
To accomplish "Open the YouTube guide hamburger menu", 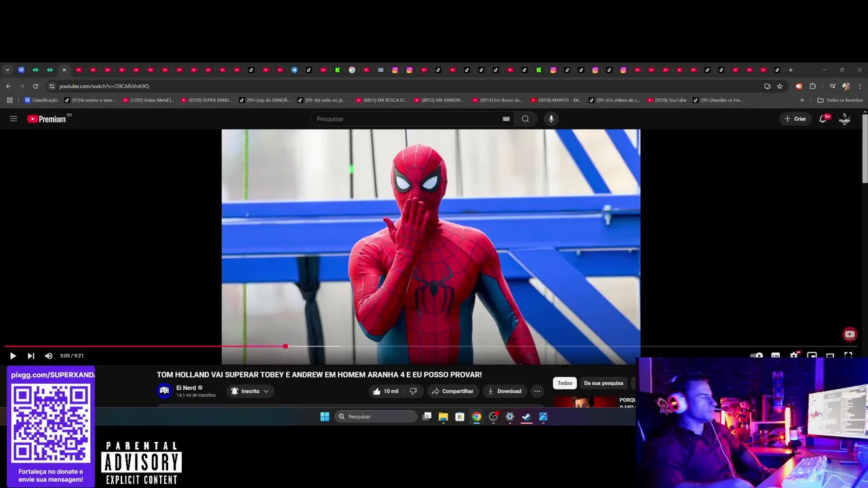I will coord(13,119).
